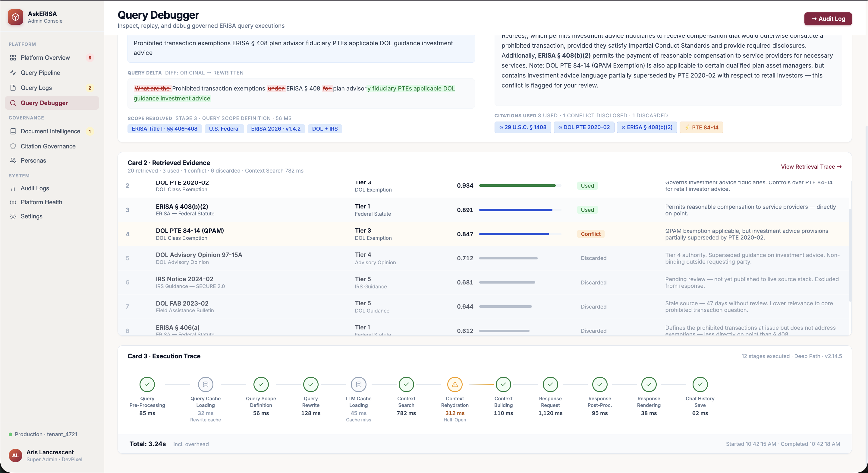Click the Chat History Save stage icon

(x=700, y=384)
